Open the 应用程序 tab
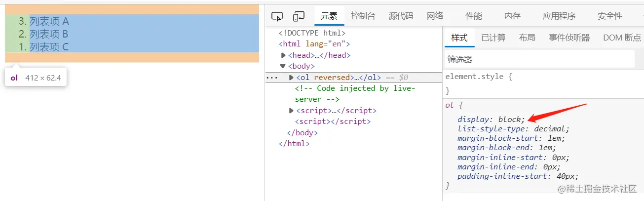Image resolution: width=644 pixels, height=201 pixels. pos(559,16)
